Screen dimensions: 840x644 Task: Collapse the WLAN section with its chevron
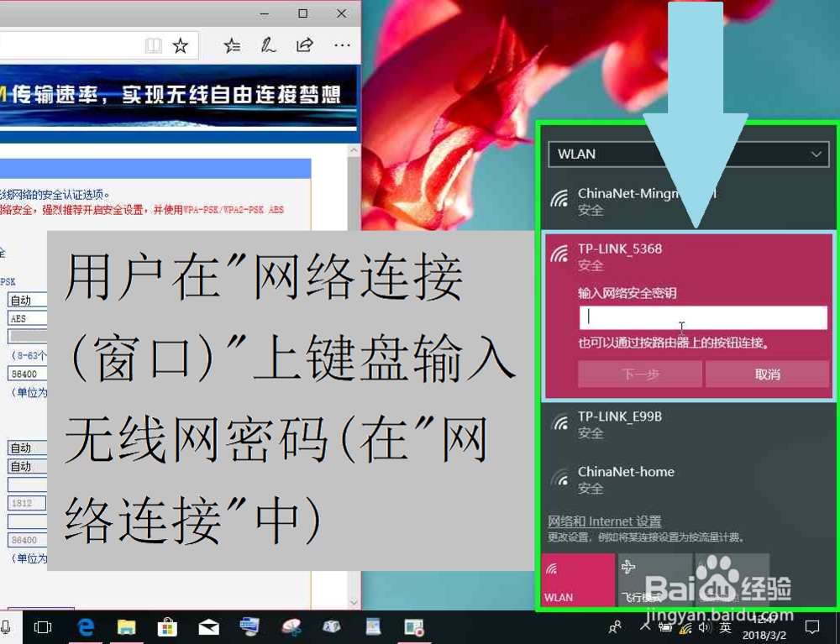tap(816, 154)
